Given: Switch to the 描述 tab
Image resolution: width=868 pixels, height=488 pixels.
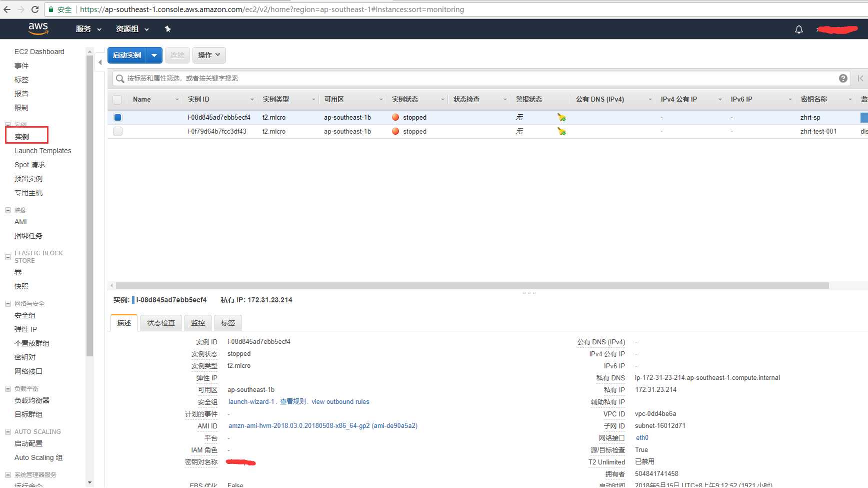Looking at the screenshot, I should pos(124,323).
